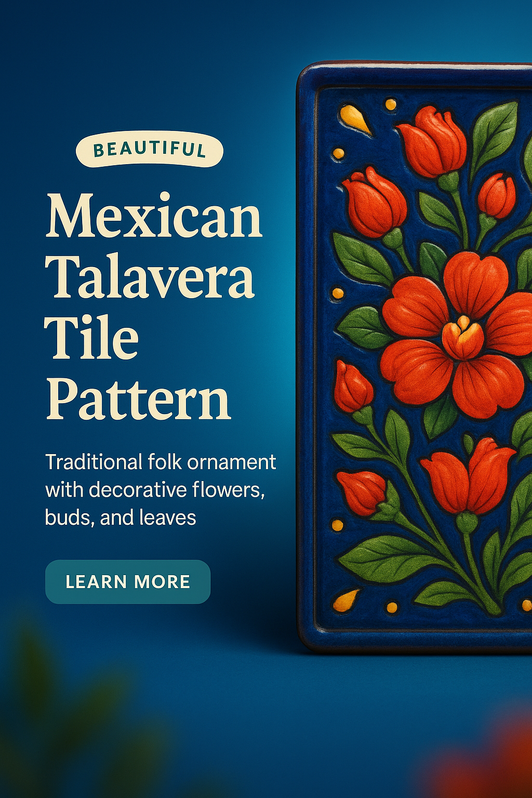532x798 pixels.
Task: Click the LEARN MORE button
Action: (x=128, y=581)
